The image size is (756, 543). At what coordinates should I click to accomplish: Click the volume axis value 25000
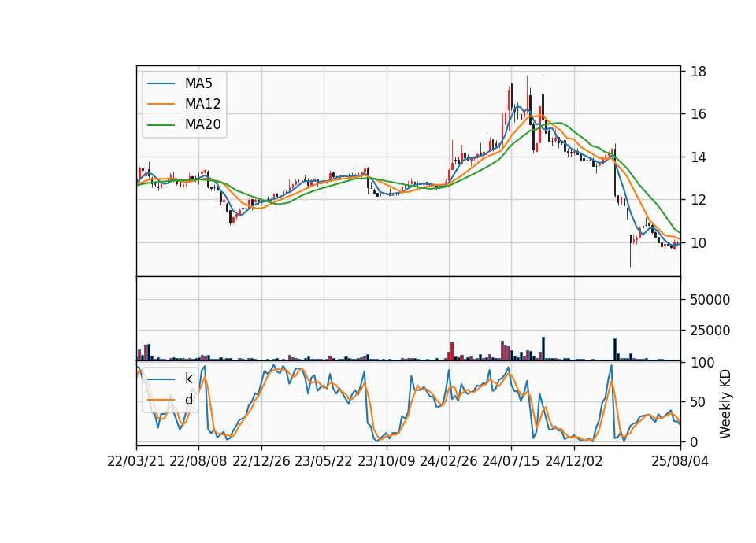coord(710,331)
